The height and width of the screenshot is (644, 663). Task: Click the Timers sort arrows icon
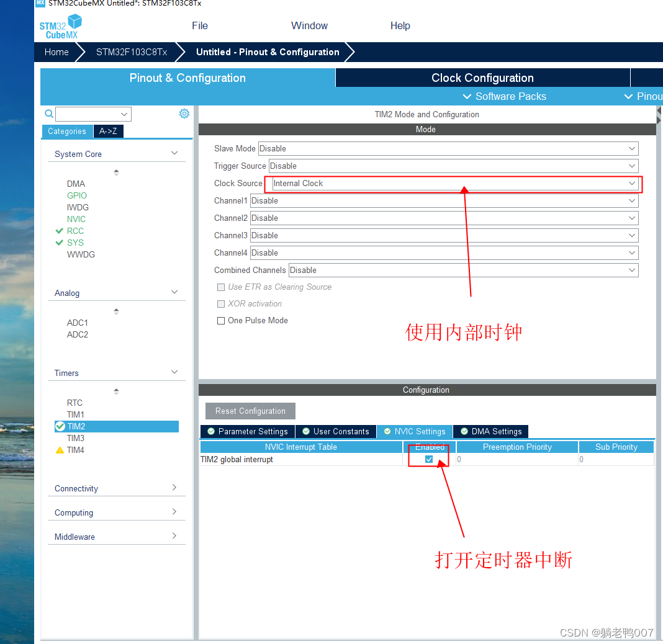(116, 391)
